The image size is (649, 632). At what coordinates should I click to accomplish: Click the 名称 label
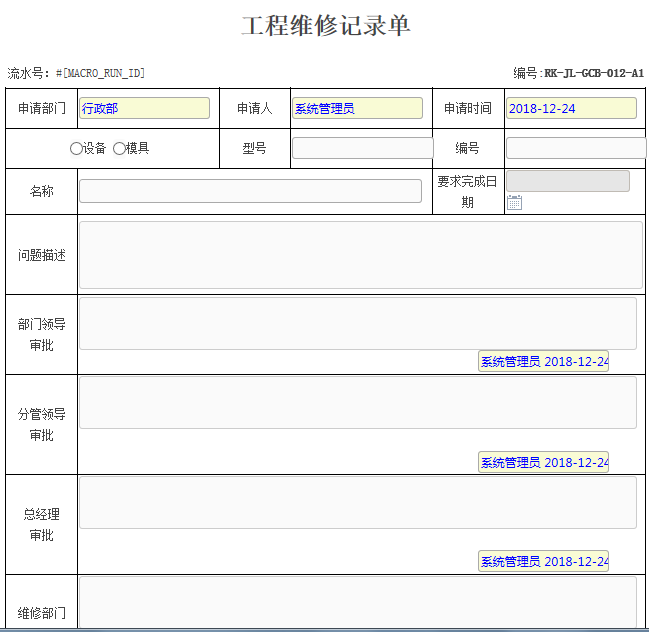[x=41, y=191]
